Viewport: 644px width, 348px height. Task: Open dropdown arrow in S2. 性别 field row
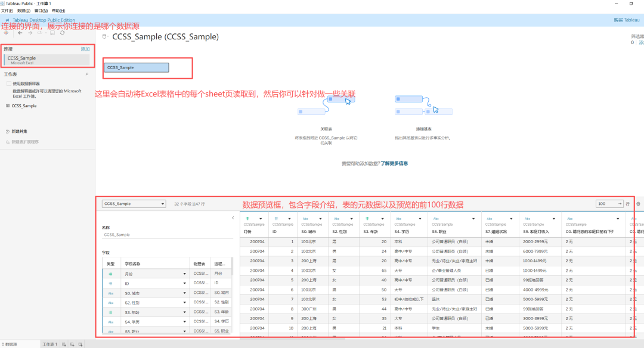tap(184, 303)
